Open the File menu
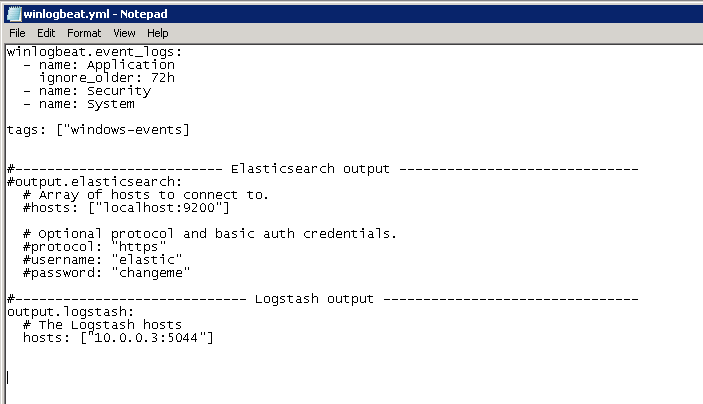Image resolution: width=703 pixels, height=404 pixels. tap(17, 33)
